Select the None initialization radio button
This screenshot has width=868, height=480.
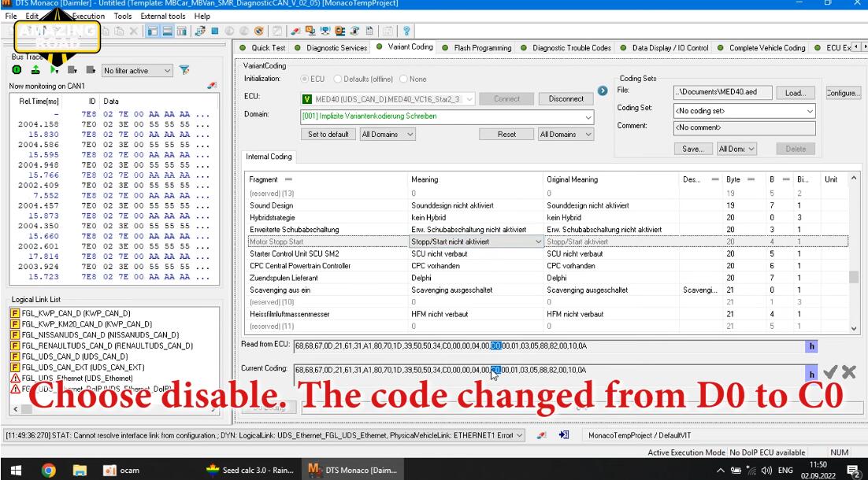click(403, 79)
